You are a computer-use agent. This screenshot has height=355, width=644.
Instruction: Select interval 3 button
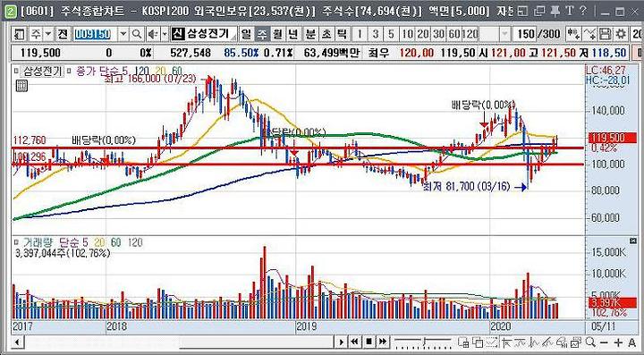376,34
